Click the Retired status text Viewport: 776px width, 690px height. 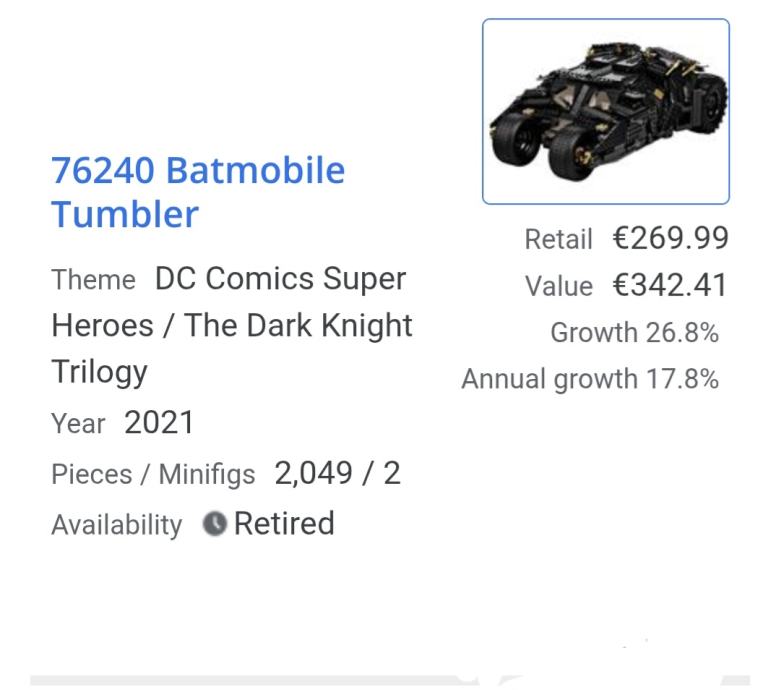(284, 524)
